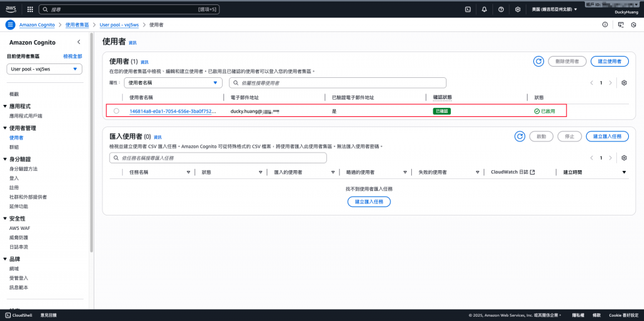
Task: Click the import task name search box
Action: [218, 158]
